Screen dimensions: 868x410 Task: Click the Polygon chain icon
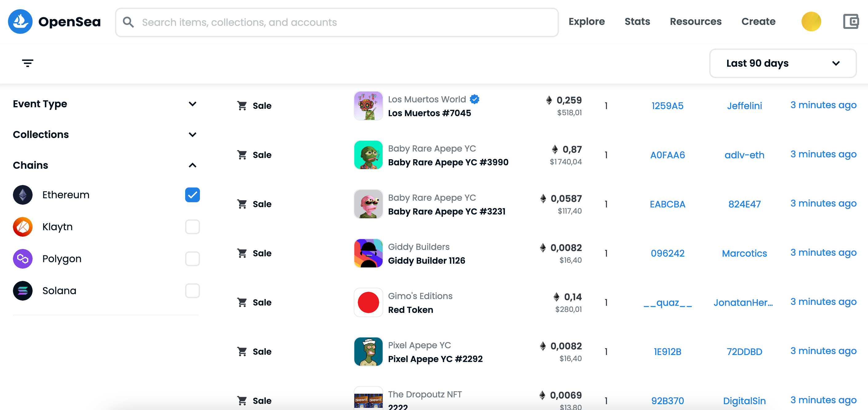click(x=22, y=259)
